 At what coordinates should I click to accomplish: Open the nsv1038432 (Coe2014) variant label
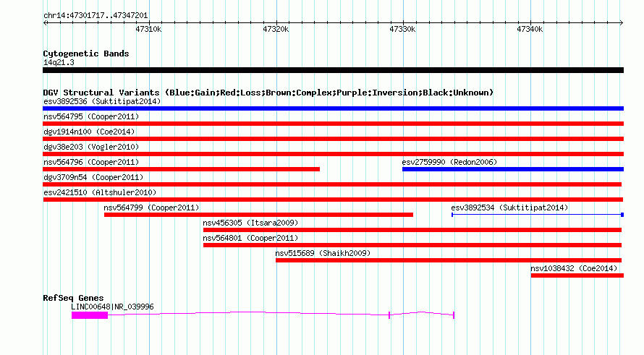pos(574,268)
